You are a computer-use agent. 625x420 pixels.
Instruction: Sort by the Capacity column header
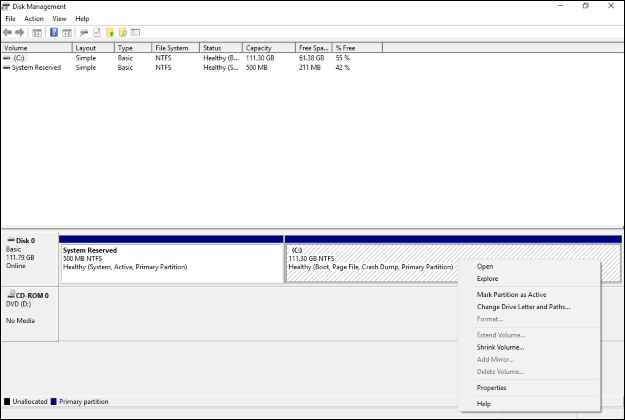pos(269,48)
